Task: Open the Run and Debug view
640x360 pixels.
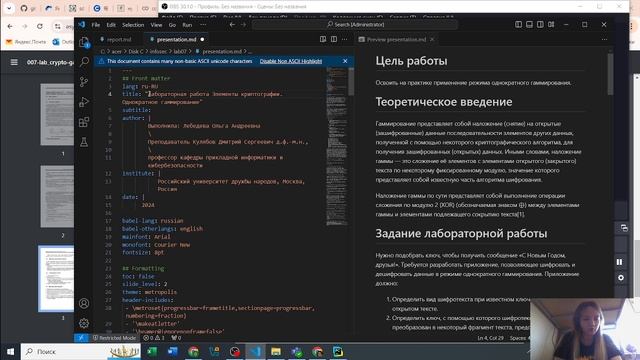Action: (84, 102)
